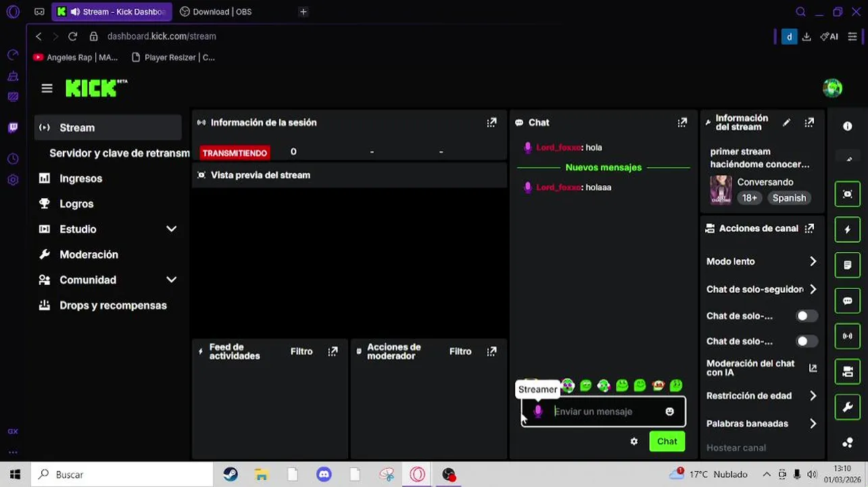
Task: Open a new browser tab
Action: coord(303,11)
